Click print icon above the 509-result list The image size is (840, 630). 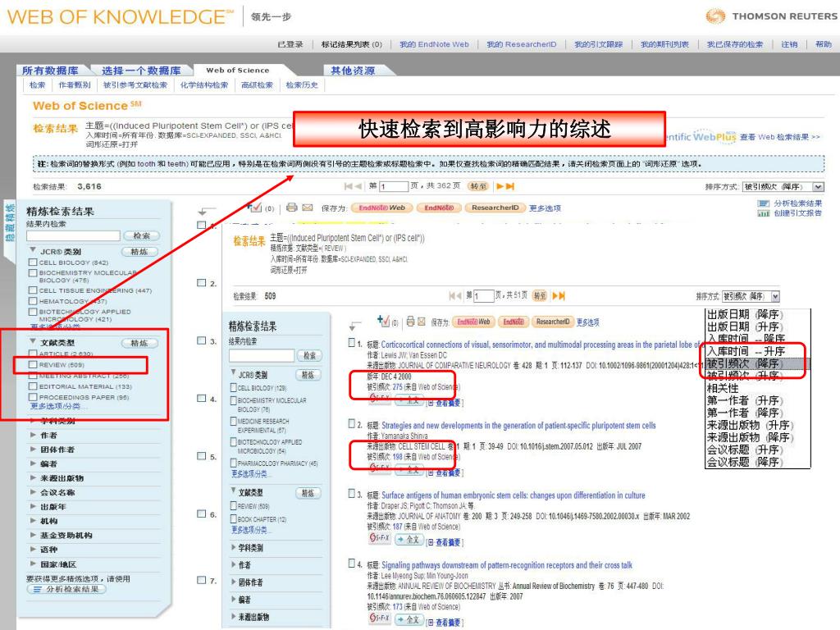(410, 322)
